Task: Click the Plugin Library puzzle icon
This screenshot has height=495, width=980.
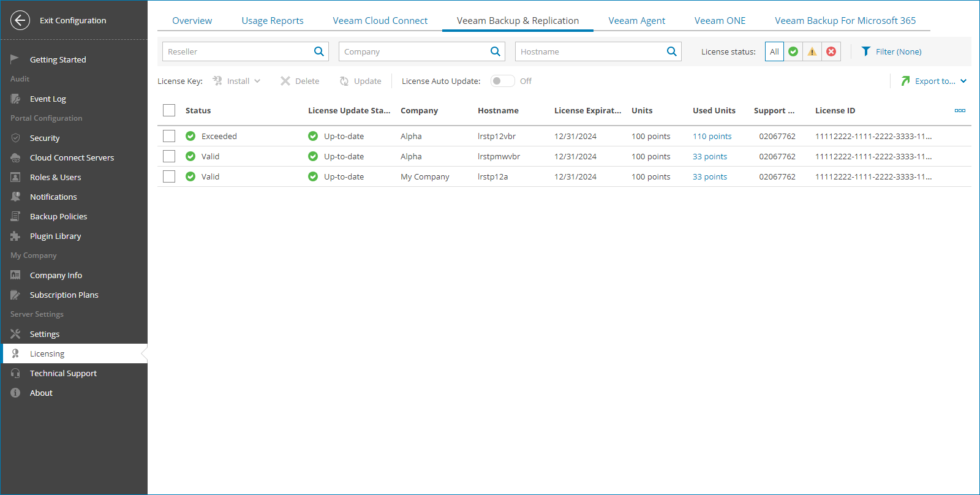Action: (15, 236)
